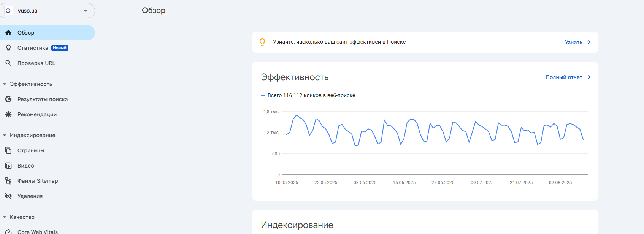Open the Удаления sidebar item
This screenshot has width=644, height=234.
[x=48, y=196]
